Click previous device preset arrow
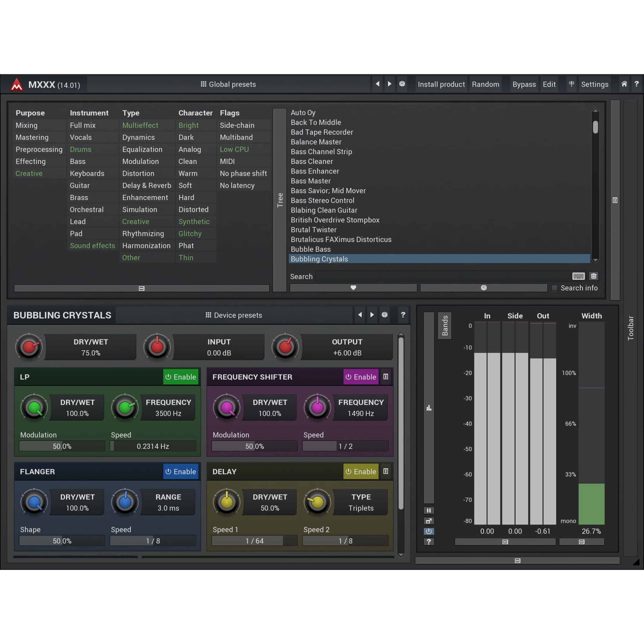The height and width of the screenshot is (644, 644). coord(360,315)
